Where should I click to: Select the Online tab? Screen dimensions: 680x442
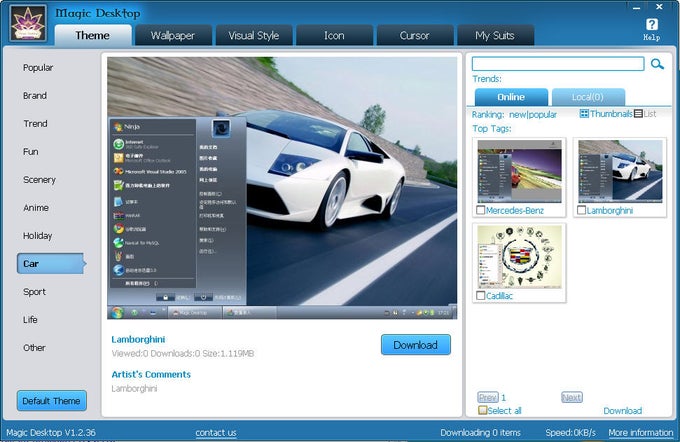pyautogui.click(x=511, y=97)
